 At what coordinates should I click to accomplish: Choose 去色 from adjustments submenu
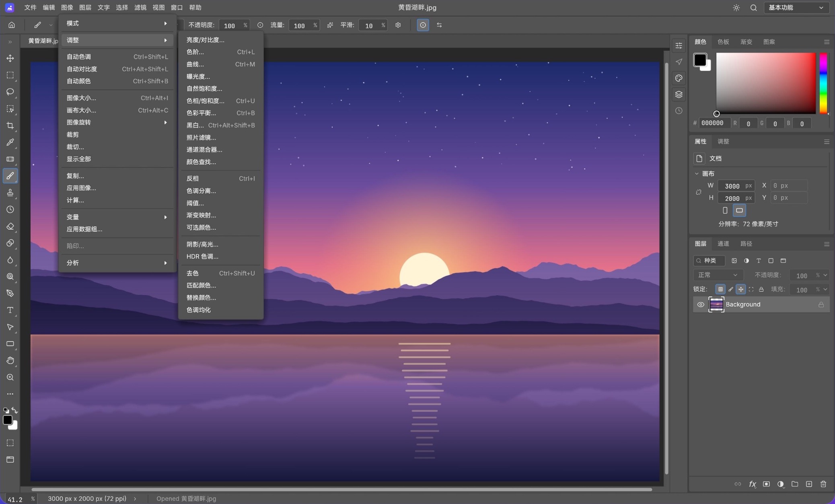[220, 273]
